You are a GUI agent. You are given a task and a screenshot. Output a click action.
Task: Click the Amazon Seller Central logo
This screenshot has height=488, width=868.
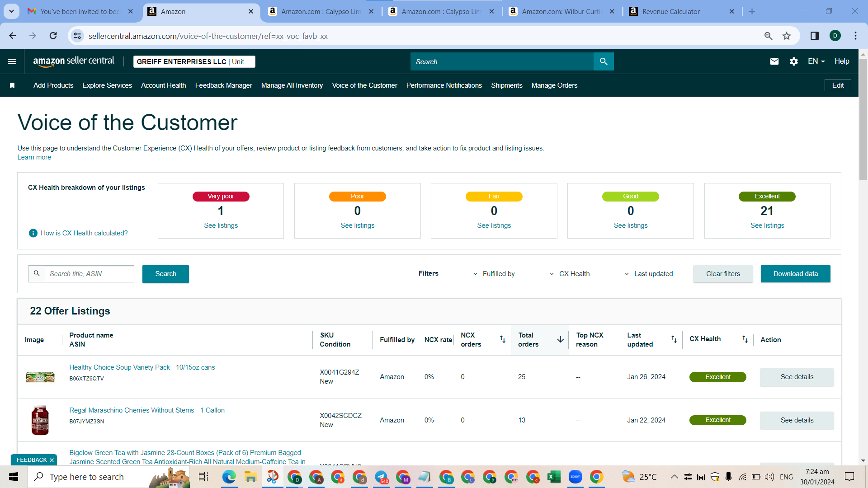[74, 61]
